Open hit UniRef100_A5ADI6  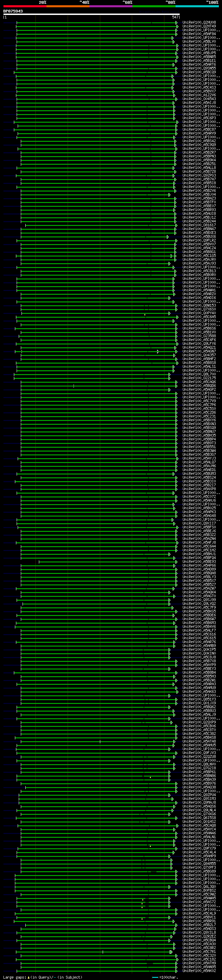(x=199, y=298)
